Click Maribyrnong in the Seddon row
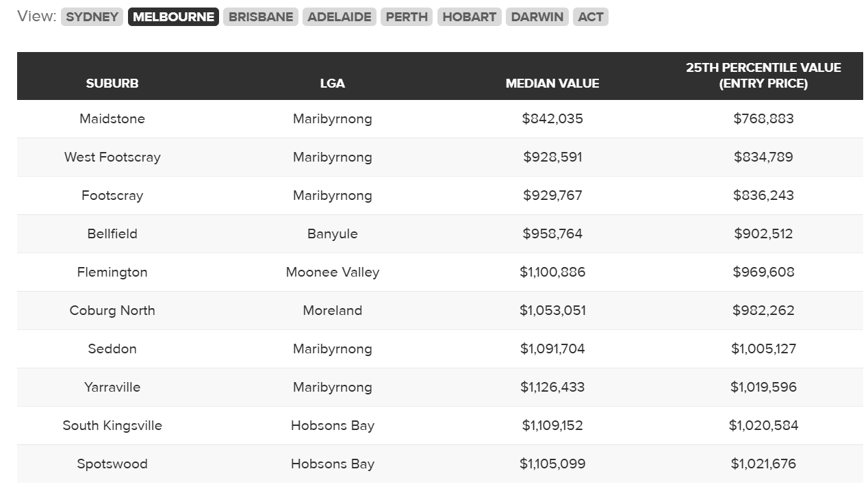Viewport: 868px width, 493px height. point(333,349)
